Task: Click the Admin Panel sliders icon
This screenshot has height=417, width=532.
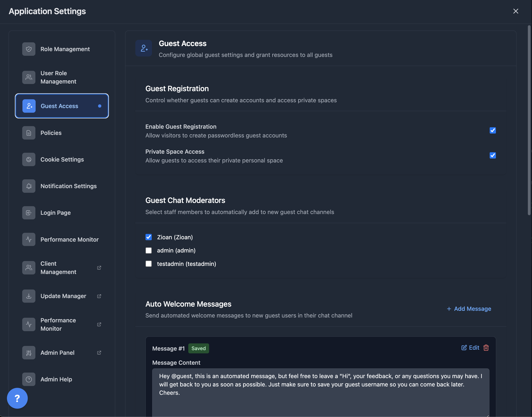Action: [28, 352]
